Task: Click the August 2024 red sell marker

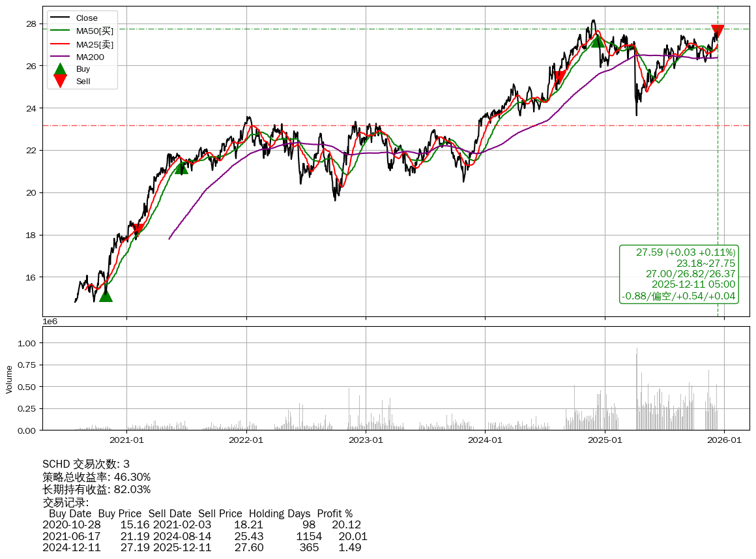Action: (559, 78)
